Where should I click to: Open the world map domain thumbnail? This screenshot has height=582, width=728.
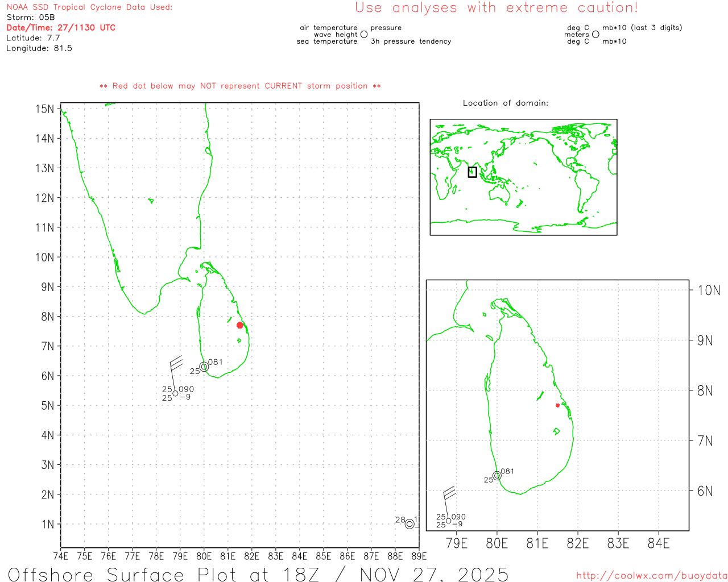pyautogui.click(x=523, y=177)
